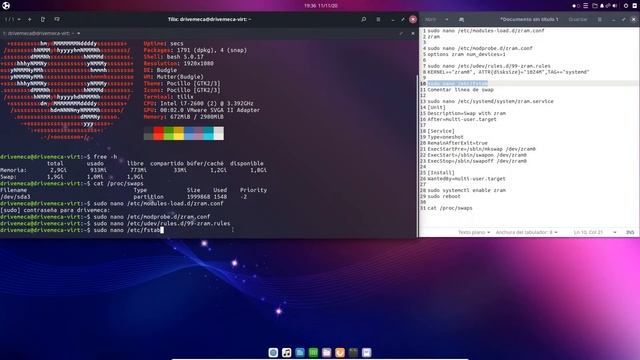Open the Texto plano language selector
640x360 pixels.
tap(474, 232)
